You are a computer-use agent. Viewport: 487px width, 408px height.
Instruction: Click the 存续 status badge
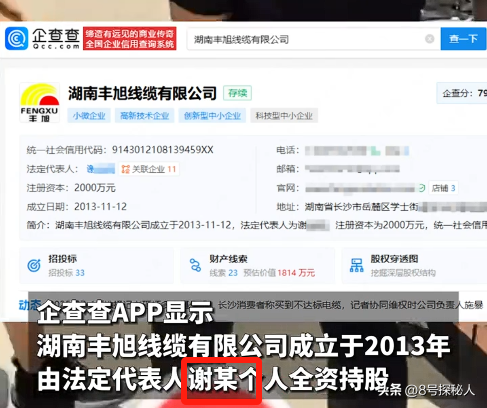237,93
